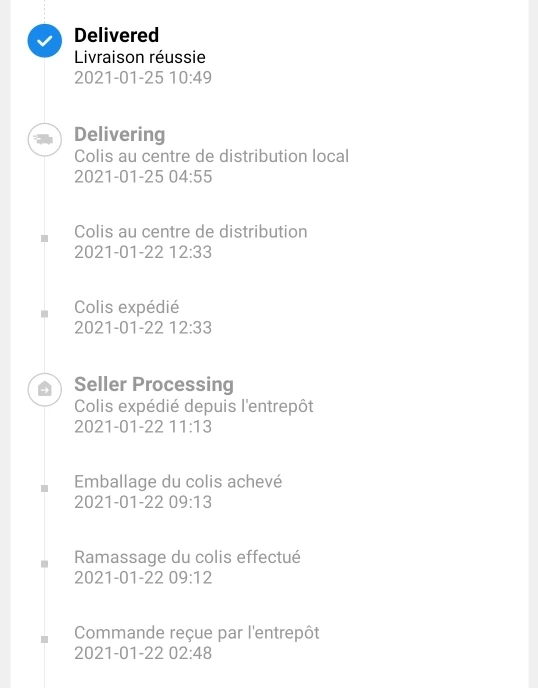This screenshot has width=538, height=688.
Task: Click the 2021-01-22 11:13 timestamp
Action: 143,426
